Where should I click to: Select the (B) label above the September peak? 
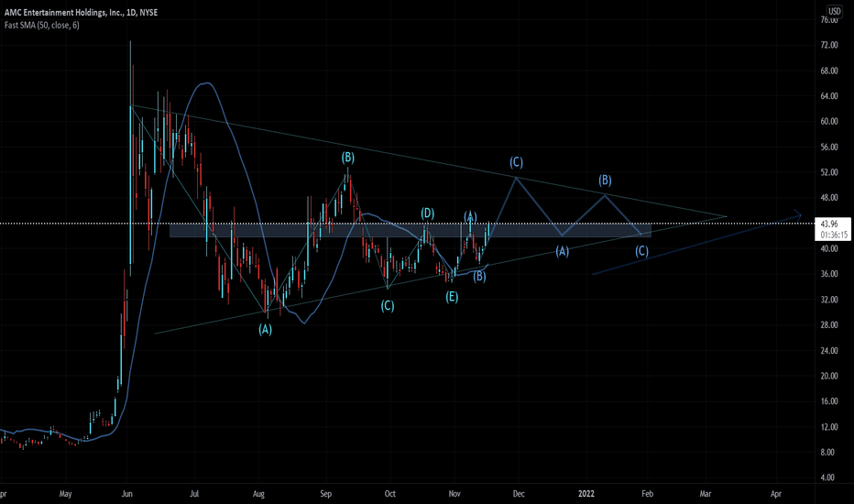(x=348, y=158)
